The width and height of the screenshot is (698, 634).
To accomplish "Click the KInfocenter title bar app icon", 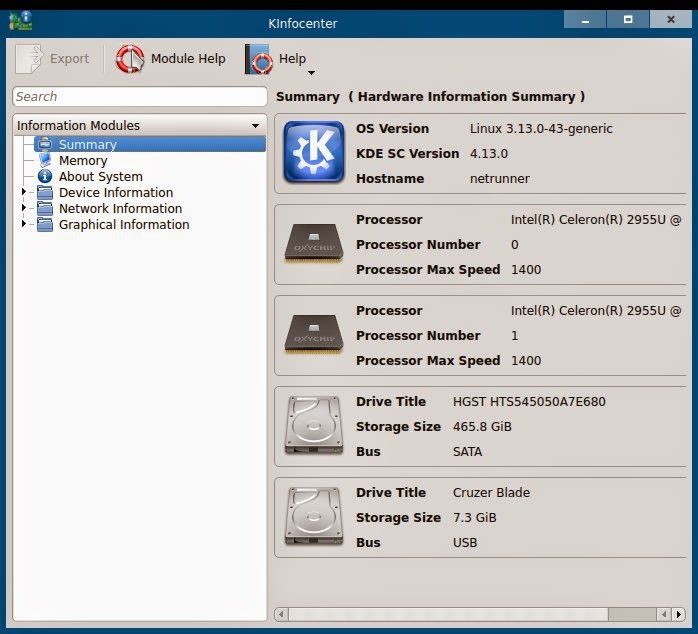I will click(20, 20).
